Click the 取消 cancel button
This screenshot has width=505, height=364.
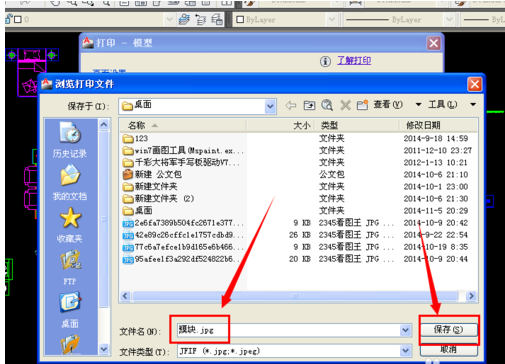point(448,350)
